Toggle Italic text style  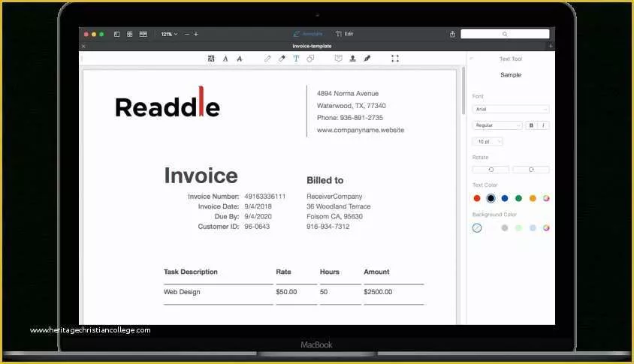tap(543, 125)
